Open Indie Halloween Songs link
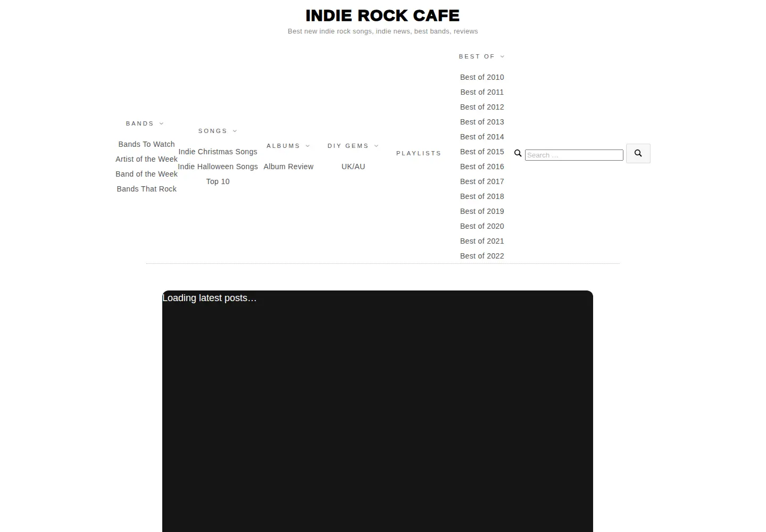The height and width of the screenshot is (532, 766). coord(218,167)
